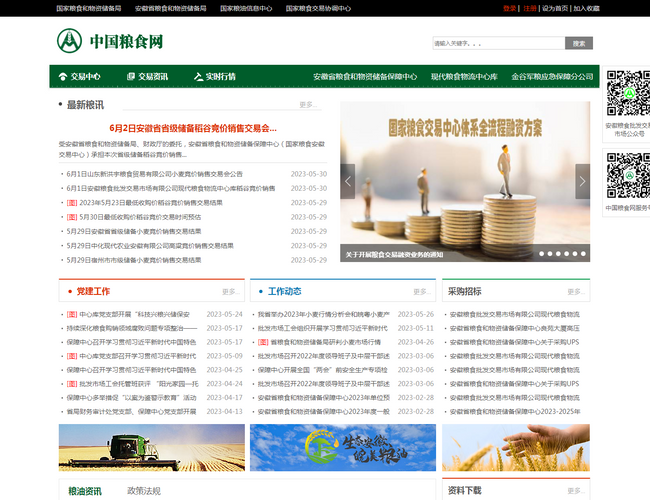
Task: Go to 现代粮食物流中心库 nav link
Action: tap(464, 77)
